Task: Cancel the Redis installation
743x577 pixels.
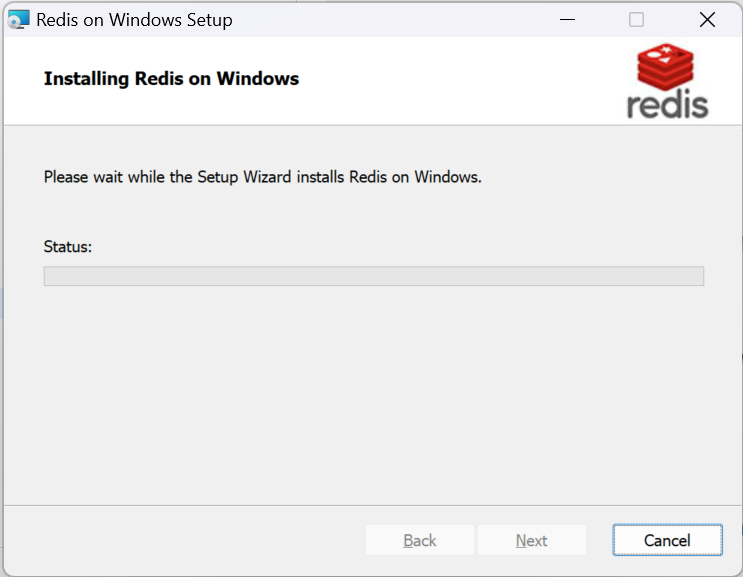Action: (x=667, y=540)
